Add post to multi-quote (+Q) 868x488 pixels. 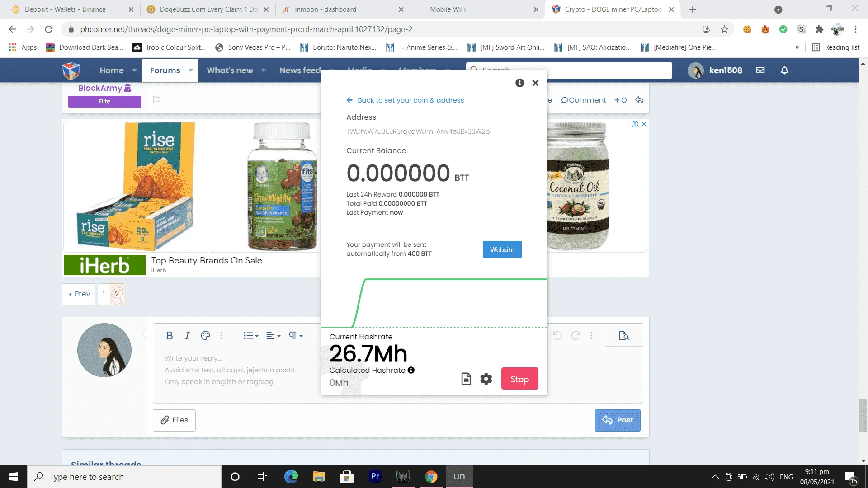[x=620, y=100]
